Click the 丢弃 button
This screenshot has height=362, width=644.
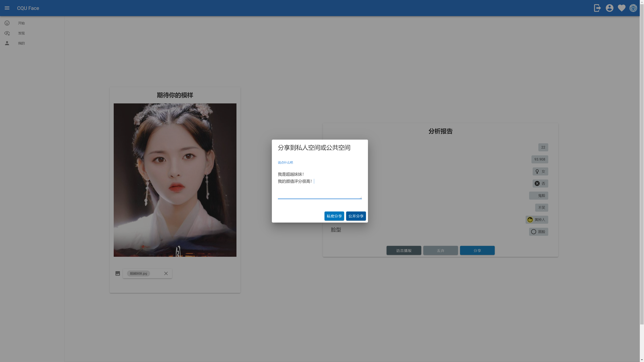pyautogui.click(x=441, y=250)
